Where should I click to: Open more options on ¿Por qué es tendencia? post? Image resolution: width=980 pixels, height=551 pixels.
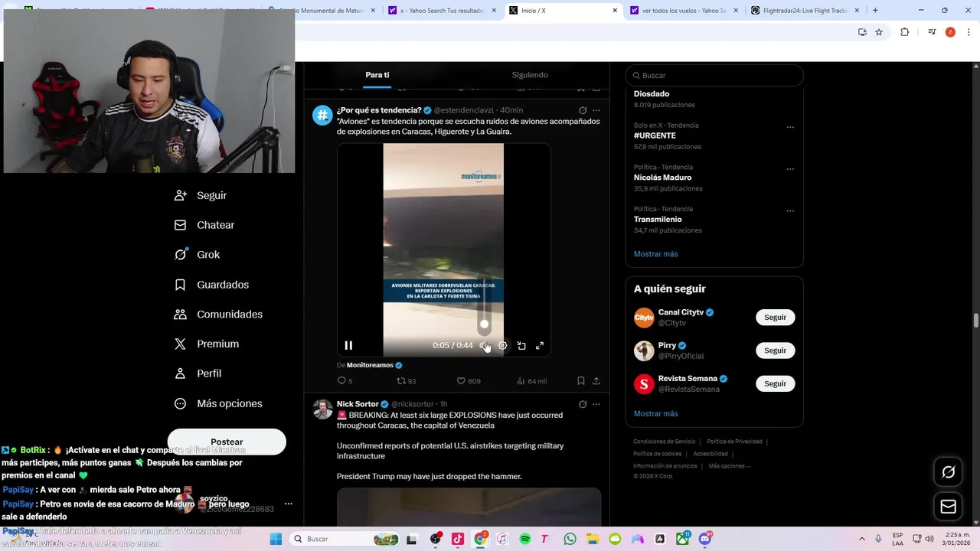click(x=596, y=110)
